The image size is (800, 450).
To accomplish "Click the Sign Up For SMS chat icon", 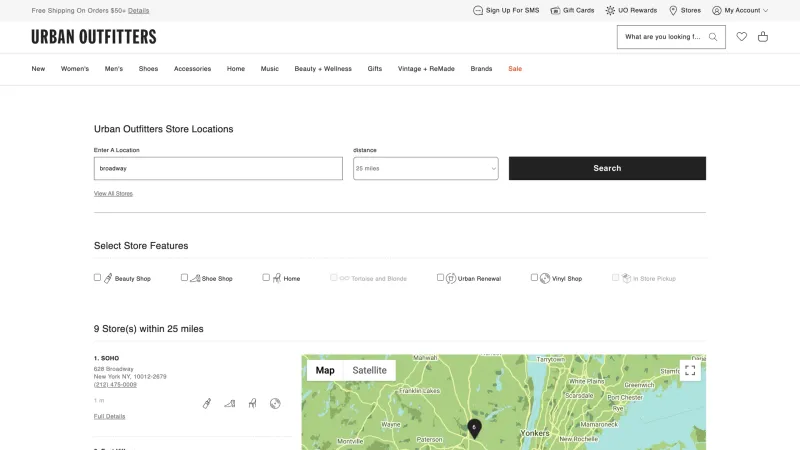I will tap(478, 10).
